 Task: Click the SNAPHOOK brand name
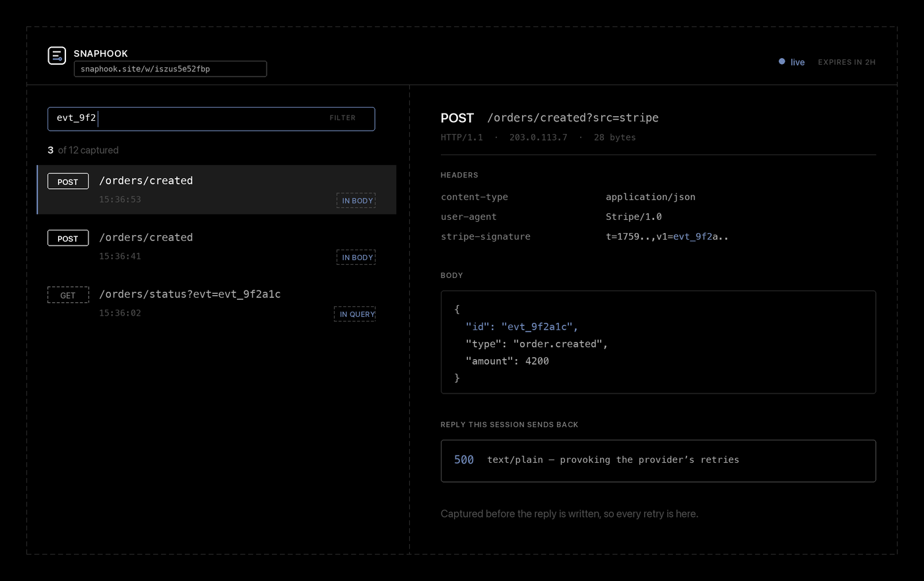(x=101, y=53)
